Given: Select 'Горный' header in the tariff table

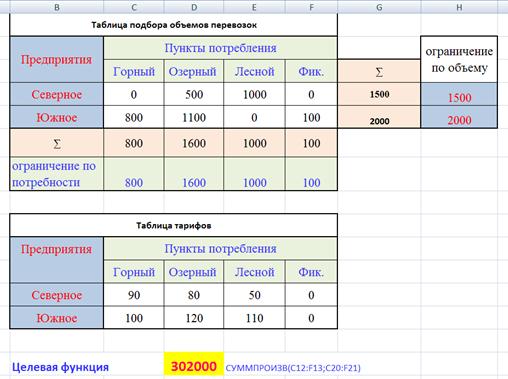Looking at the screenshot, I should click(x=134, y=272).
